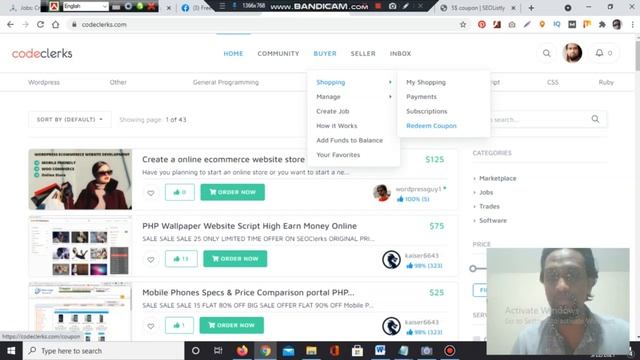Viewport: 640px width, 360px height.
Task: Open Windows Start menu
Action: (11, 351)
